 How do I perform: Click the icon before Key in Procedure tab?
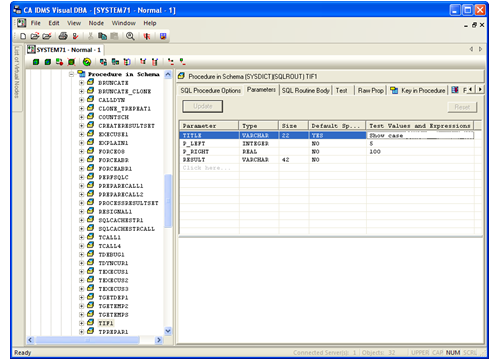[394, 90]
